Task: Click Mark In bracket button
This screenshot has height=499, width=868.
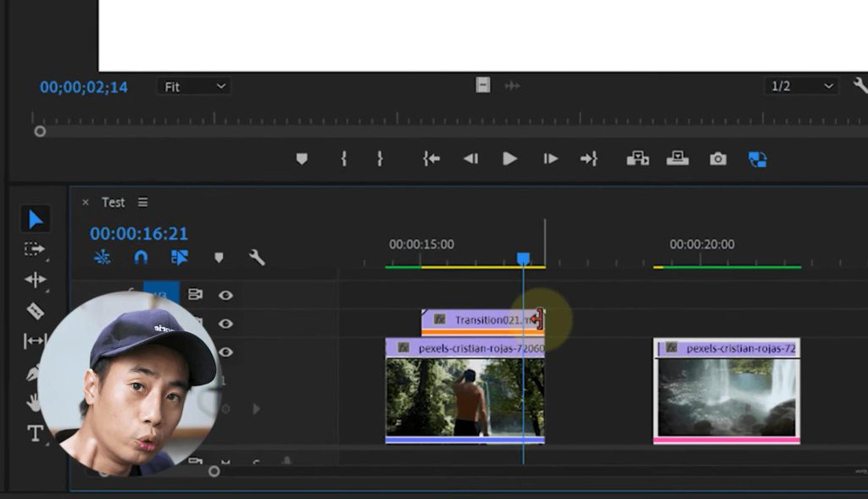Action: tap(343, 158)
